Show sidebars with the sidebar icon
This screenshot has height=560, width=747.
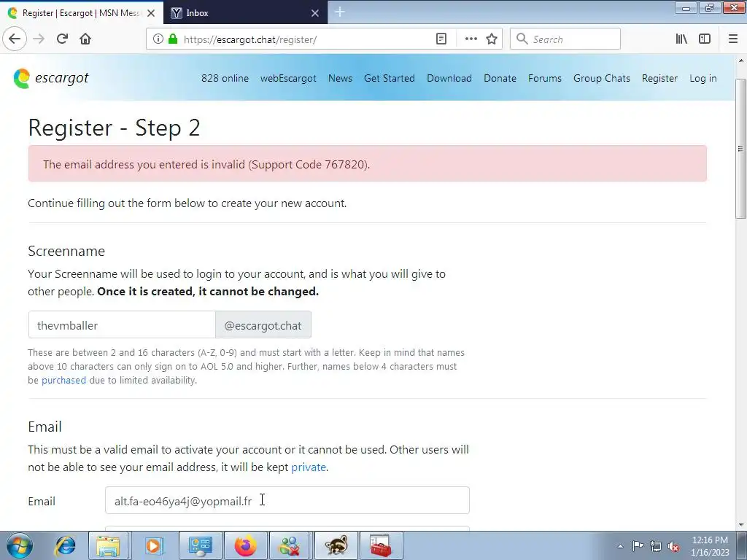tap(705, 39)
